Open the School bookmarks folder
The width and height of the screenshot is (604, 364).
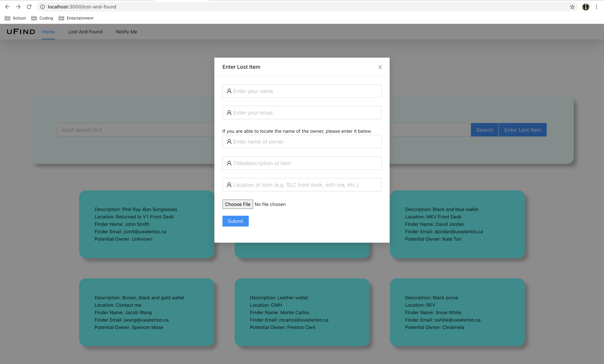16,18
